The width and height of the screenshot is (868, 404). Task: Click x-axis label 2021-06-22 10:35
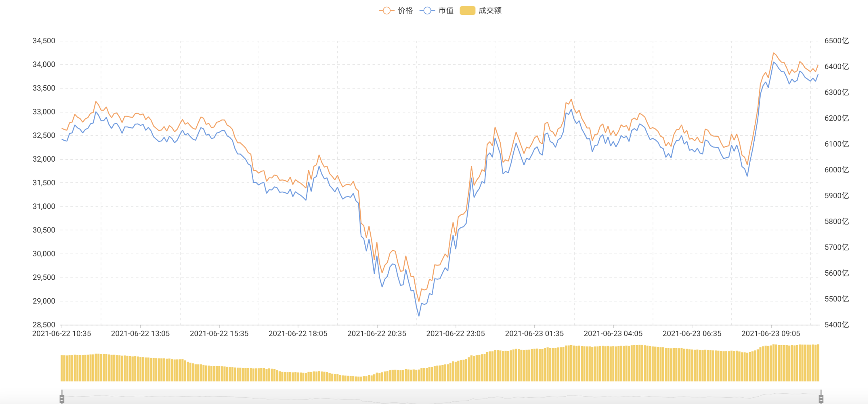coord(61,334)
